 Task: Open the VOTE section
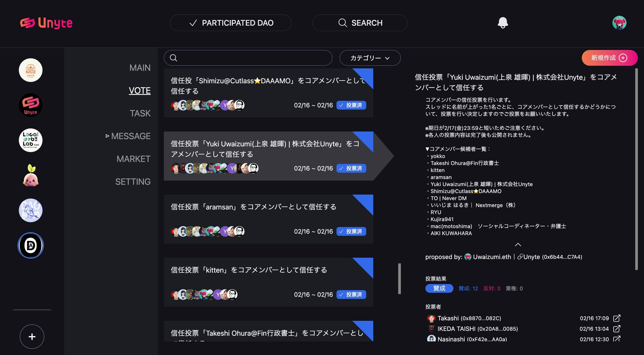[x=140, y=91]
